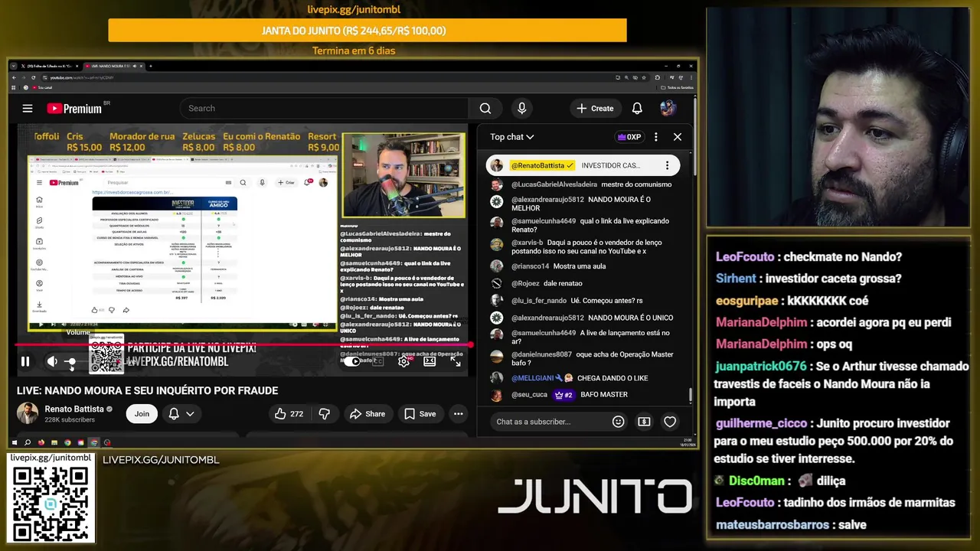
Task: Adjust the player volume slider
Action: (x=71, y=361)
